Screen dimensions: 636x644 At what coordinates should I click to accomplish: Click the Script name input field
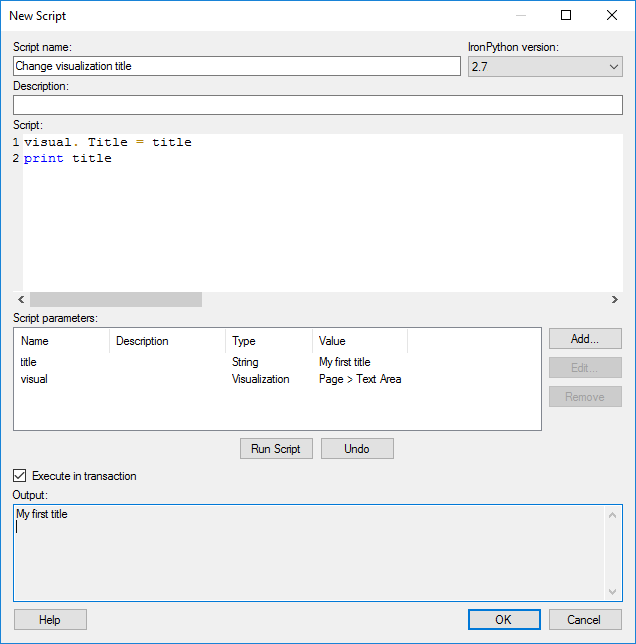tap(236, 66)
